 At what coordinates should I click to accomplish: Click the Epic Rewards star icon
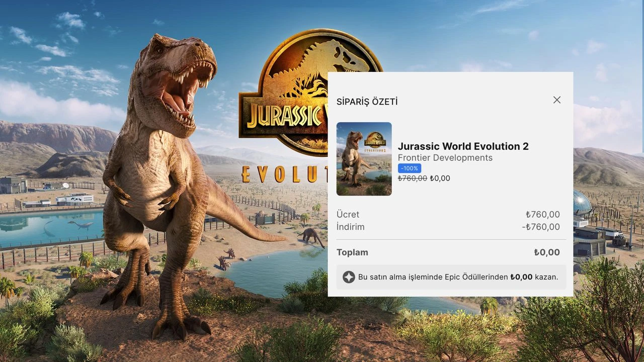(x=349, y=277)
